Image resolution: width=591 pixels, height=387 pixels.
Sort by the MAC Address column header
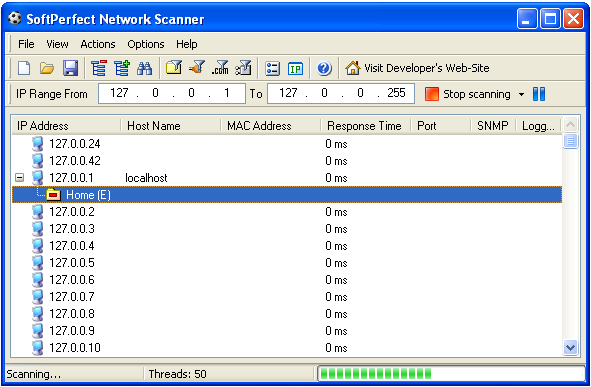click(x=271, y=125)
